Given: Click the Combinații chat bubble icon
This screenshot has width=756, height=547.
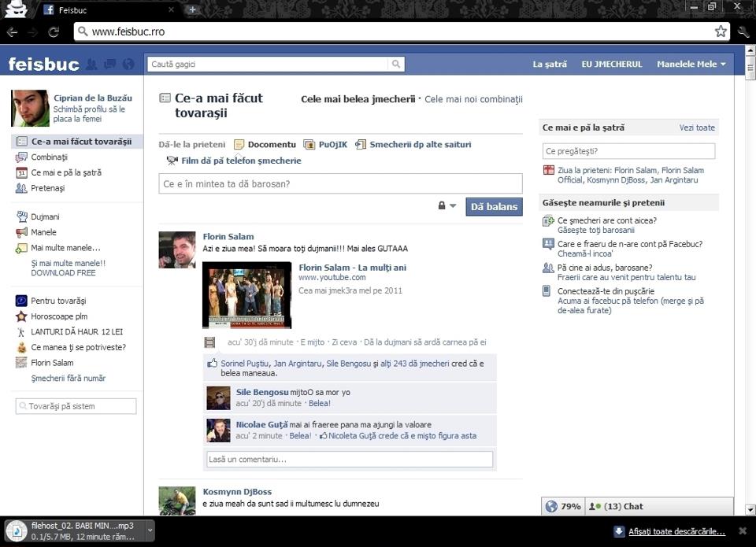Looking at the screenshot, I should coord(21,157).
